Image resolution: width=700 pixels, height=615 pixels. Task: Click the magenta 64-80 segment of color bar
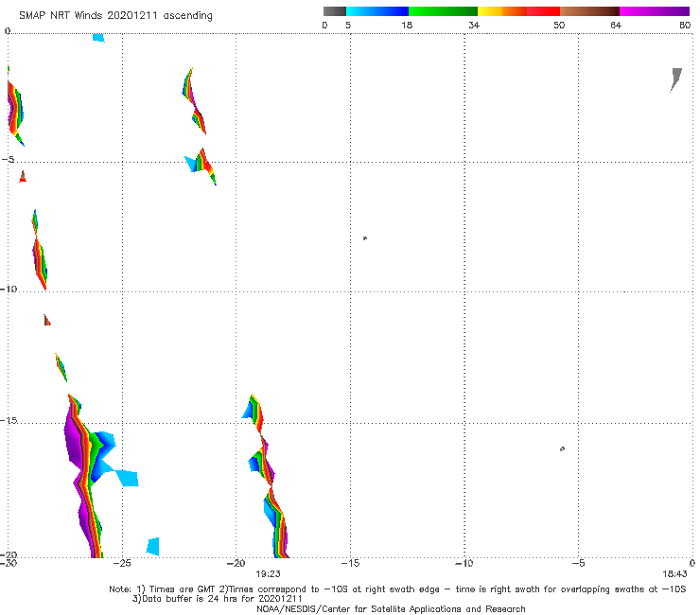pos(655,11)
